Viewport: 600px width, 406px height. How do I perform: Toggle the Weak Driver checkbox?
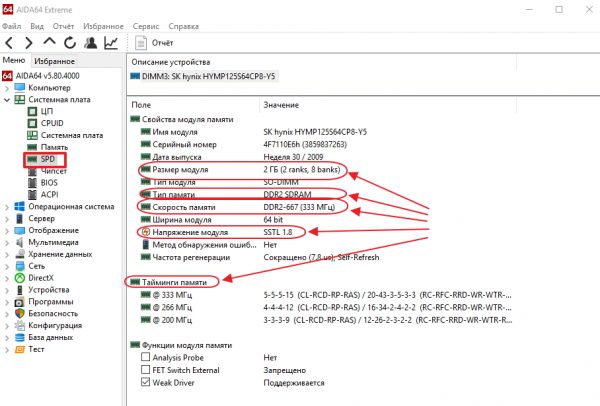[x=145, y=382]
